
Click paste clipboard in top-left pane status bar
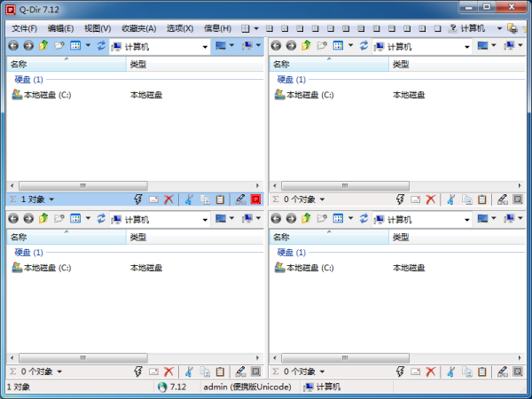220,199
